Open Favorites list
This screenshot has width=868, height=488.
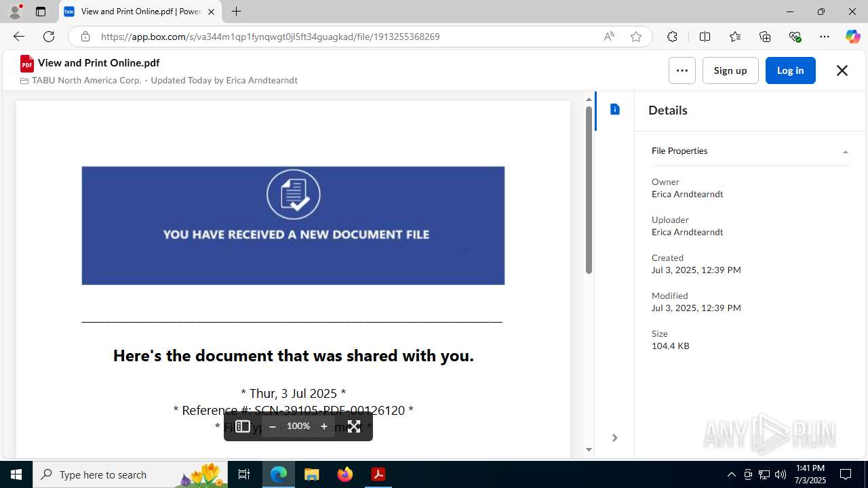tap(735, 37)
